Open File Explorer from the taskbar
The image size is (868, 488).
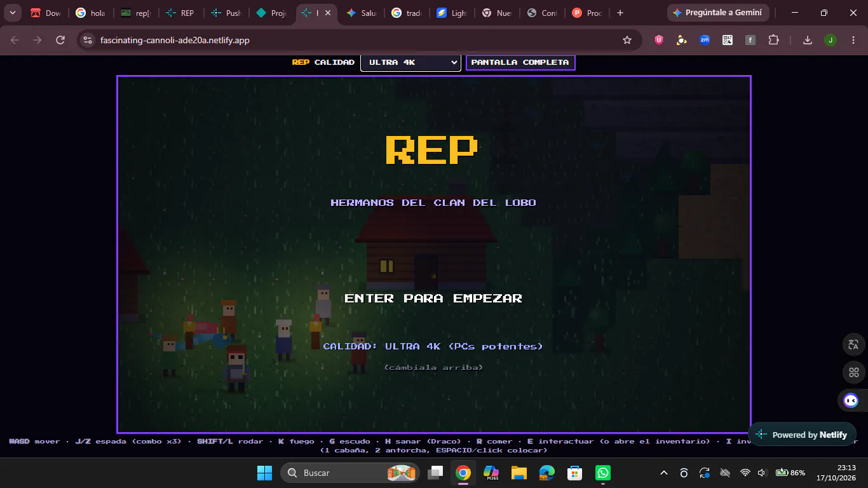coord(519,473)
